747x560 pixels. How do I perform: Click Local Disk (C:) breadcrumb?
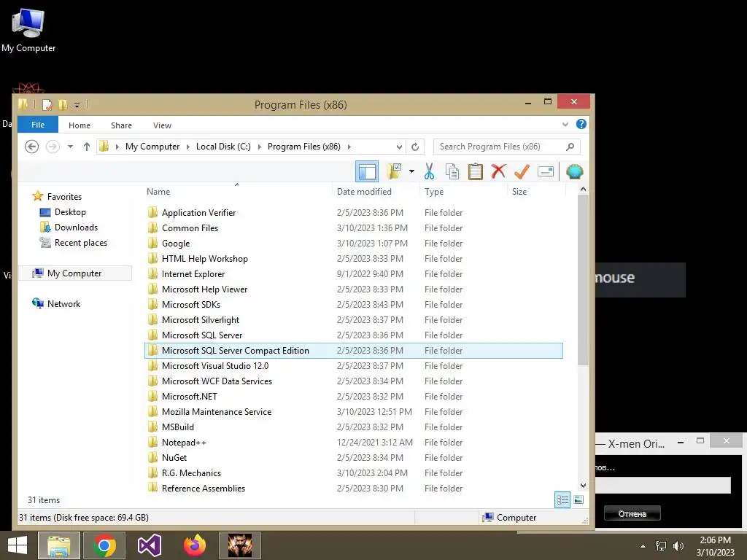[223, 147]
